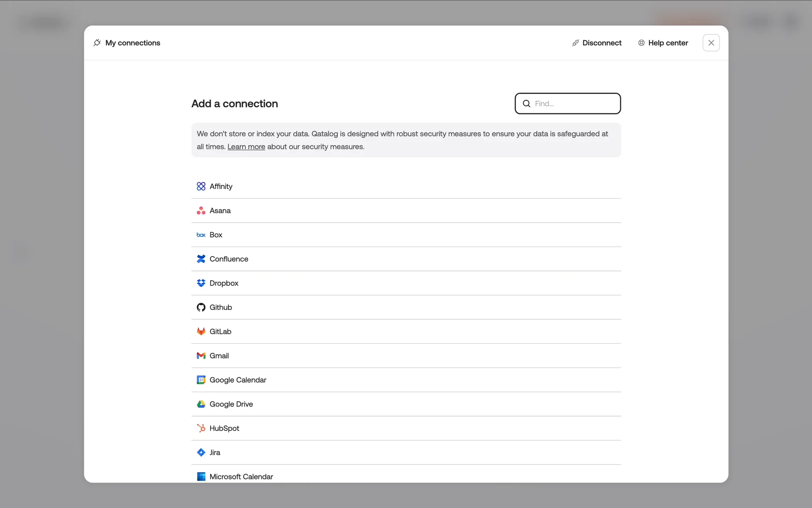Select the GitLab fox icon
Image resolution: width=812 pixels, height=508 pixels.
point(201,331)
